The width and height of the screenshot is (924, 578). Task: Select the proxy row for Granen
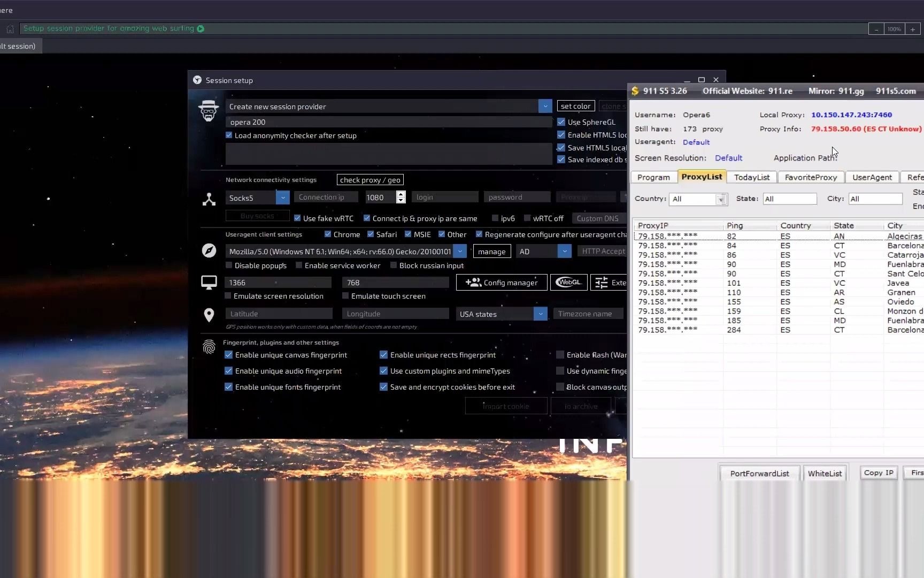point(778,292)
